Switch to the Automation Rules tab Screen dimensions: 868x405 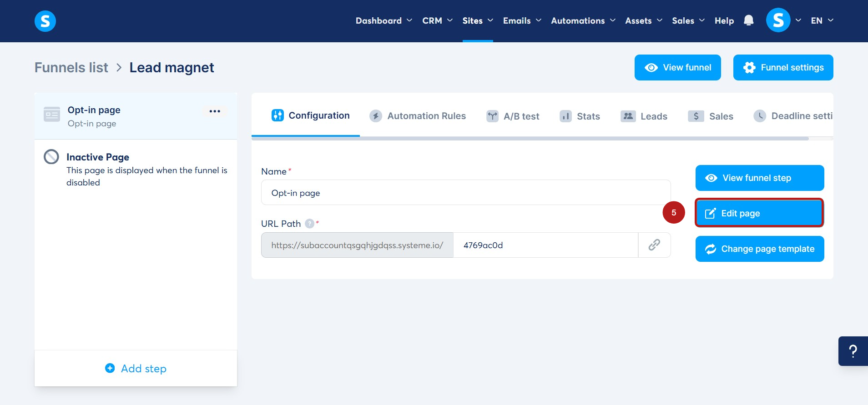pyautogui.click(x=418, y=116)
